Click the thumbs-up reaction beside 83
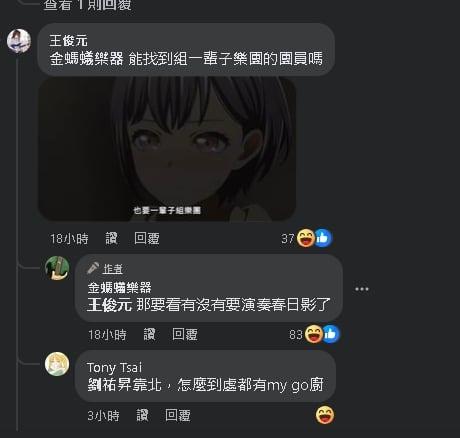 point(331,334)
